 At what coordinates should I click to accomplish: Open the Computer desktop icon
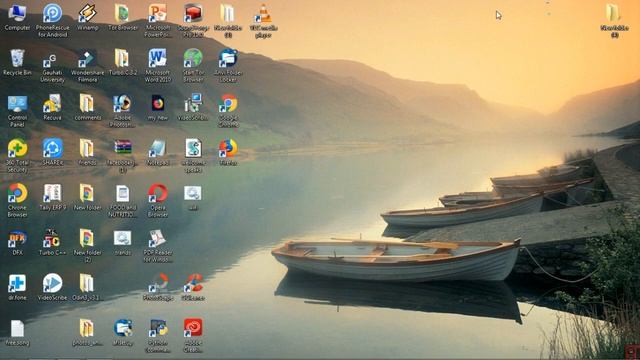click(x=17, y=17)
